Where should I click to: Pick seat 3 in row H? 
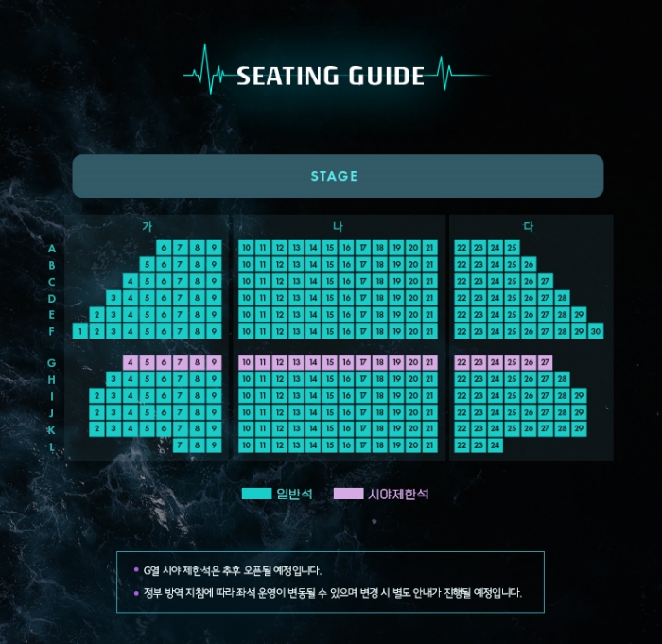tap(113, 379)
